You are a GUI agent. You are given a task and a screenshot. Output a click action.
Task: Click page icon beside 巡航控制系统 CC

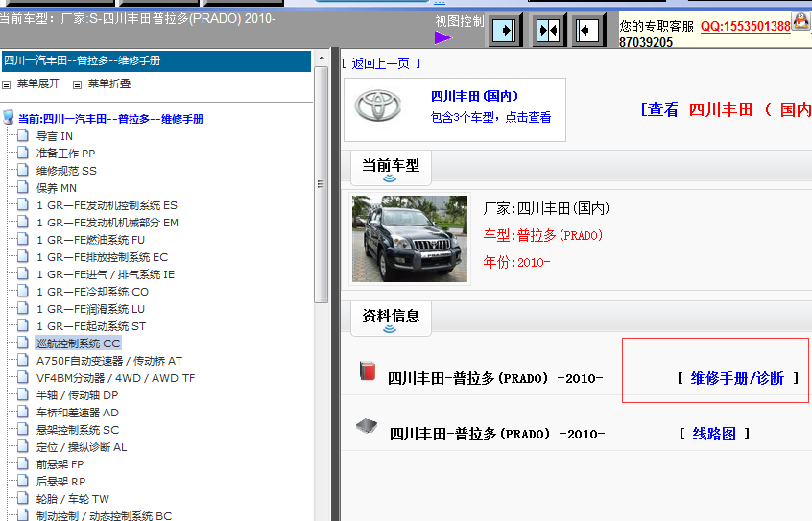pos(22,343)
